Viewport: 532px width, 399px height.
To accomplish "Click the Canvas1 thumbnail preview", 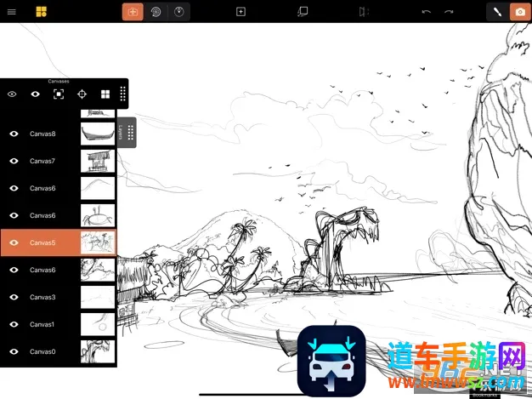I will tap(98, 324).
